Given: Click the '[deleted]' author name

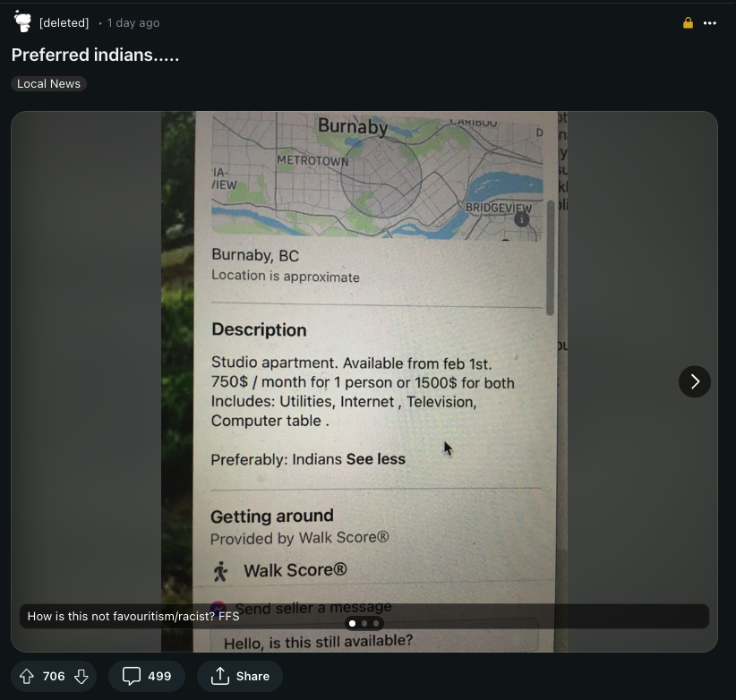Looking at the screenshot, I should [x=64, y=23].
